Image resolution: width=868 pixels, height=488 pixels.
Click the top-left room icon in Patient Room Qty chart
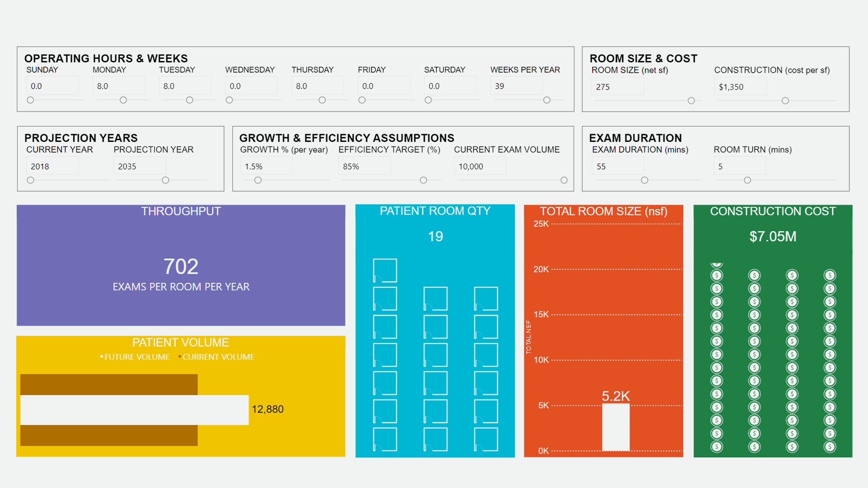(384, 270)
